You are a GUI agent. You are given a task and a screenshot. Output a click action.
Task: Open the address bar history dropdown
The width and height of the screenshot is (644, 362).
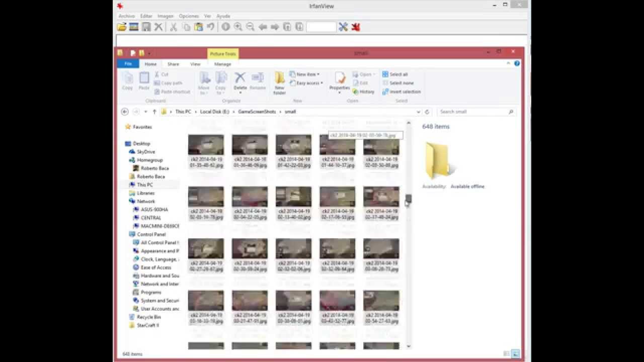[x=418, y=112]
